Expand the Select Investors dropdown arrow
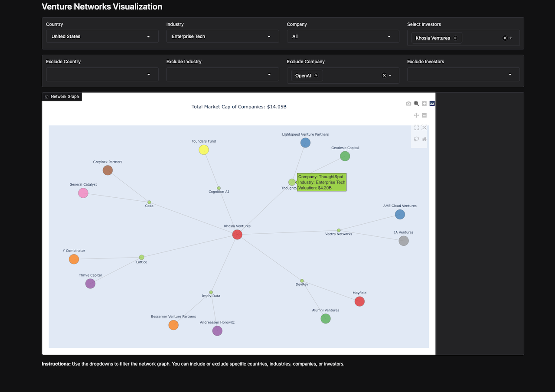The image size is (555, 392). coord(511,38)
